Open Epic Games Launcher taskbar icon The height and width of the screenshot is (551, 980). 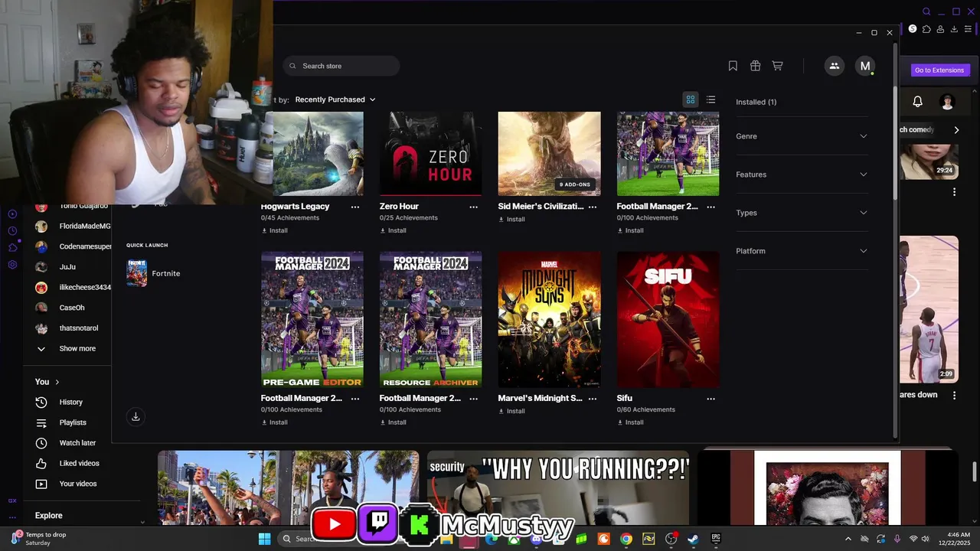[716, 539]
